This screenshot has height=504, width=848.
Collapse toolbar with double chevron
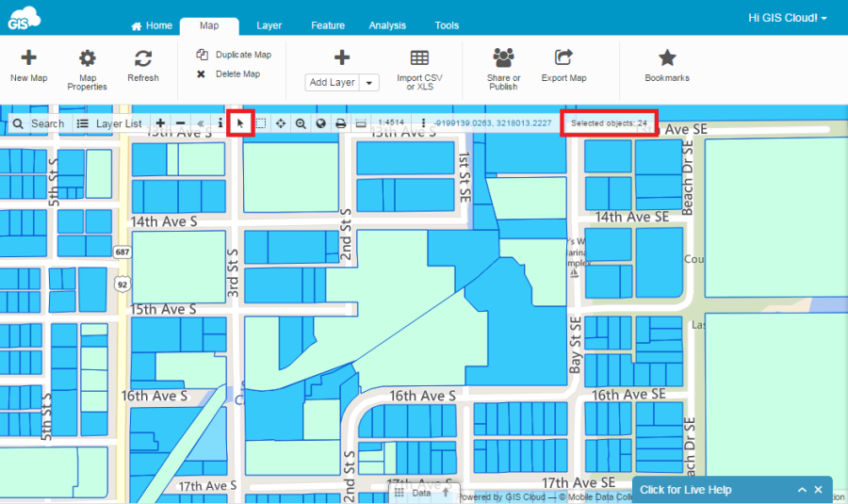click(201, 123)
